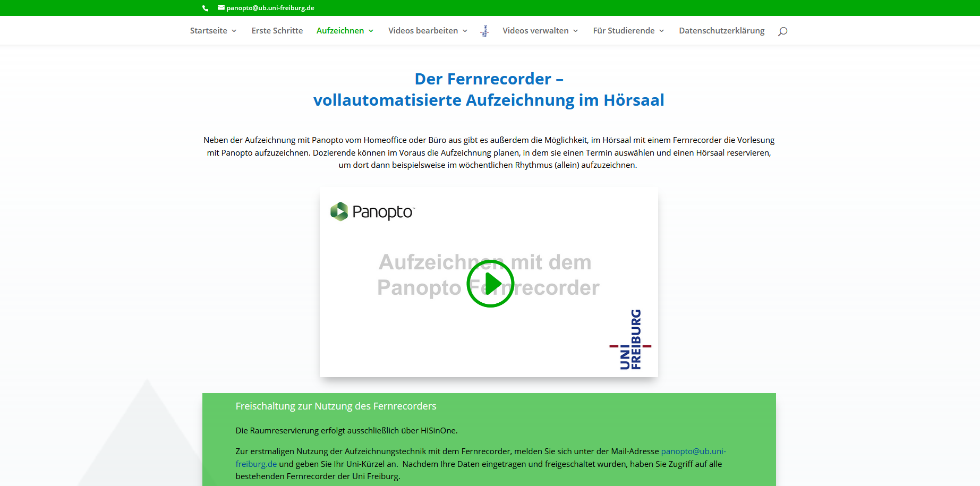The height and width of the screenshot is (486, 980).
Task: Open the search magnifier icon
Action: (x=782, y=31)
